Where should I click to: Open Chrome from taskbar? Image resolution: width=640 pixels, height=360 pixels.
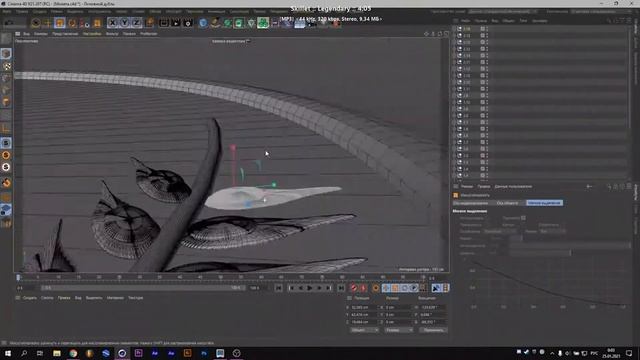73,353
